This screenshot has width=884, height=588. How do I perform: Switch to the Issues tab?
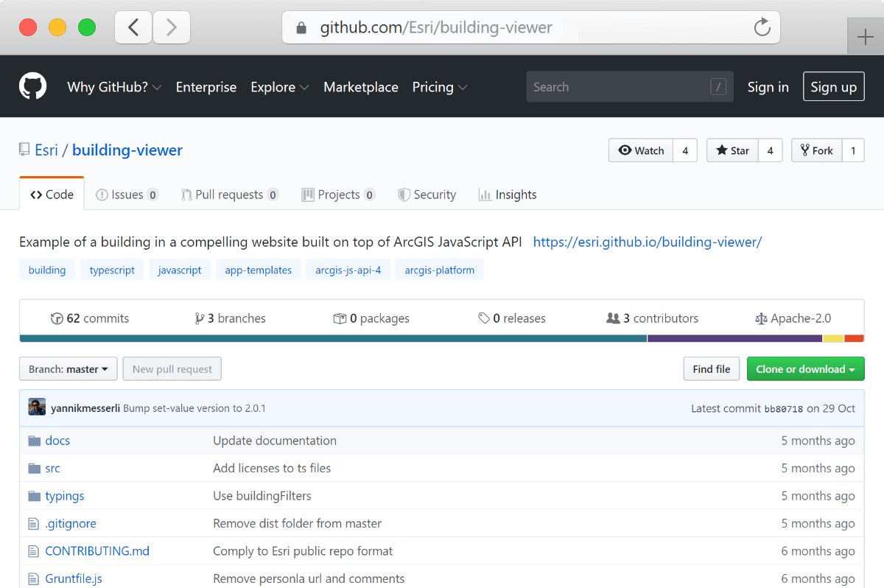coord(127,195)
